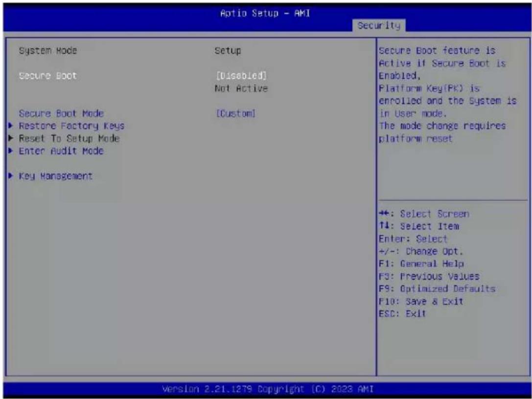The image size is (532, 399).
Task: Click "F1: General Help" hint
Action: pyautogui.click(x=421, y=263)
